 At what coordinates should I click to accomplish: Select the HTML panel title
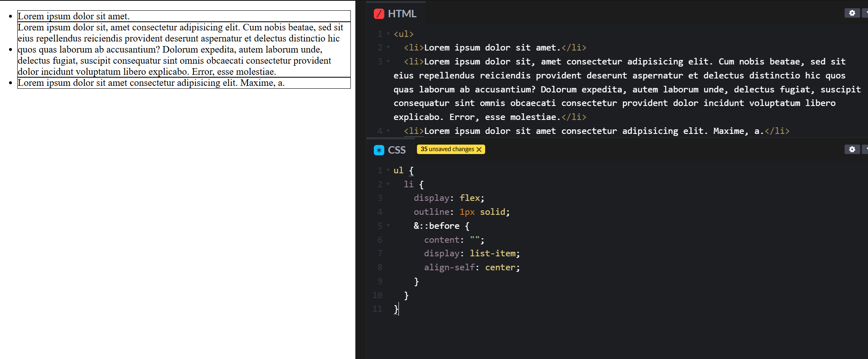click(402, 14)
